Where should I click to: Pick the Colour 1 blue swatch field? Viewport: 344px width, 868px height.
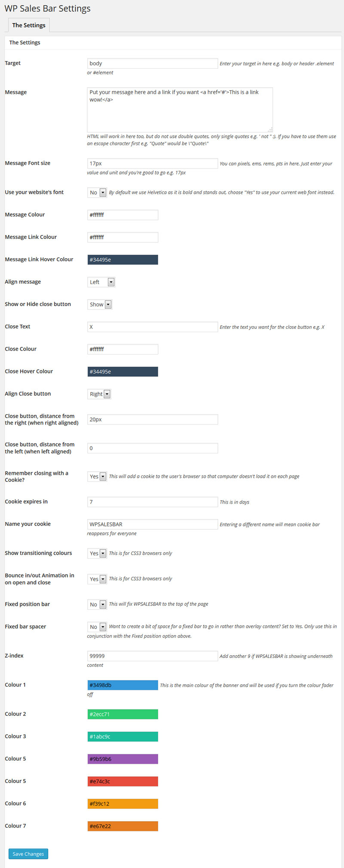(123, 685)
